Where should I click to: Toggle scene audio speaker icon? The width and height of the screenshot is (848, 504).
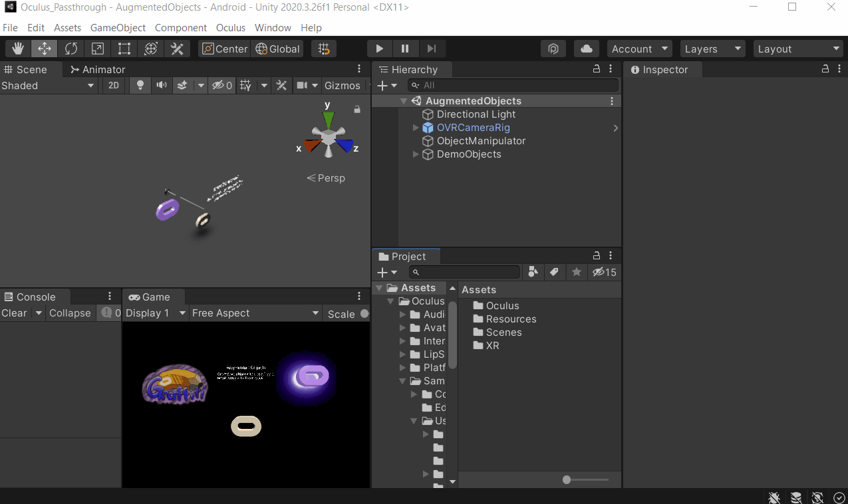tap(161, 85)
